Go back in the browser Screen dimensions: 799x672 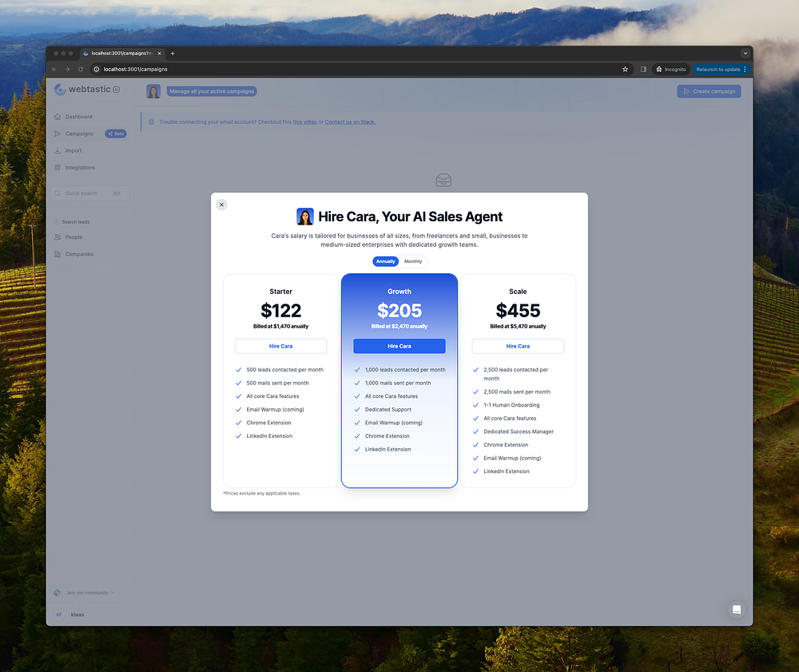[54, 70]
